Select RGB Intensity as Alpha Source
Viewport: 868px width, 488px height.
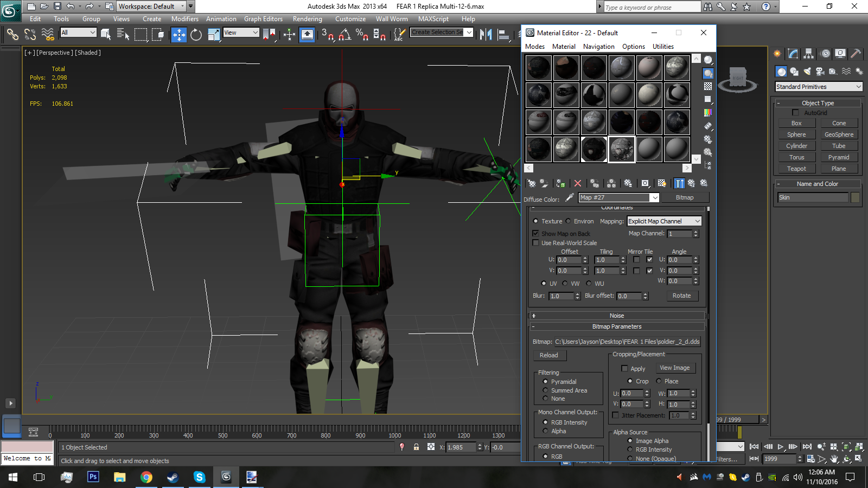coord(630,450)
